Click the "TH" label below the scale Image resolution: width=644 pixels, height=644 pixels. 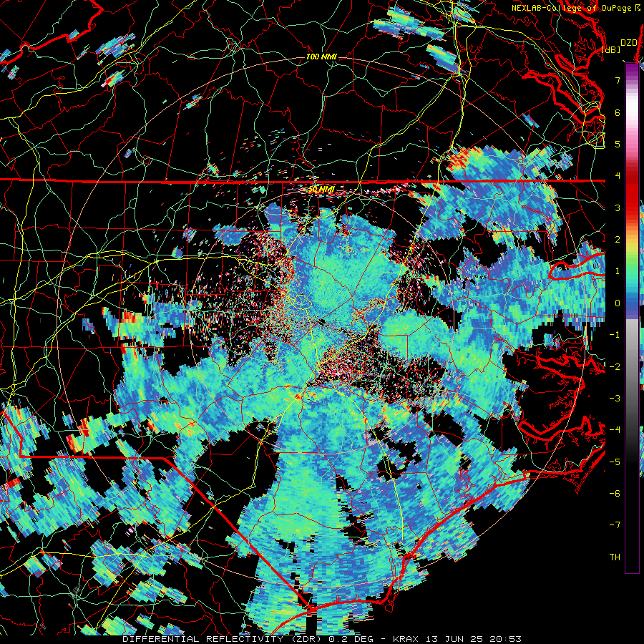pyautogui.click(x=615, y=557)
